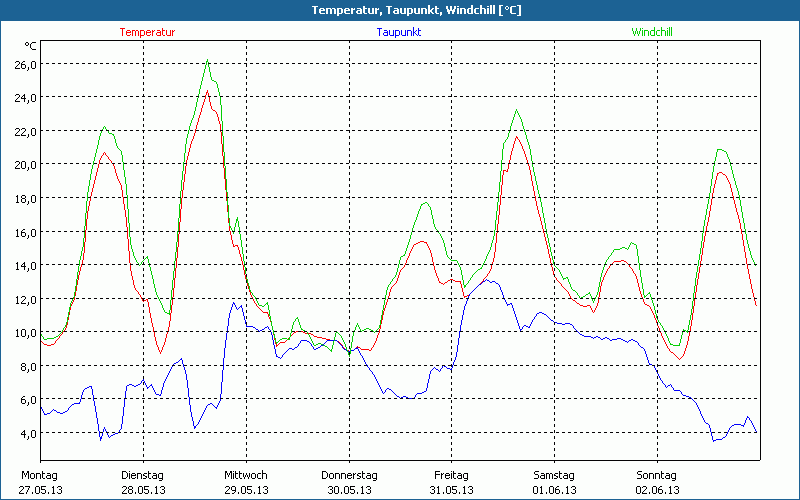The width and height of the screenshot is (800, 500).
Task: Click the 14,0 y-axis tick label
Action: click(23, 265)
